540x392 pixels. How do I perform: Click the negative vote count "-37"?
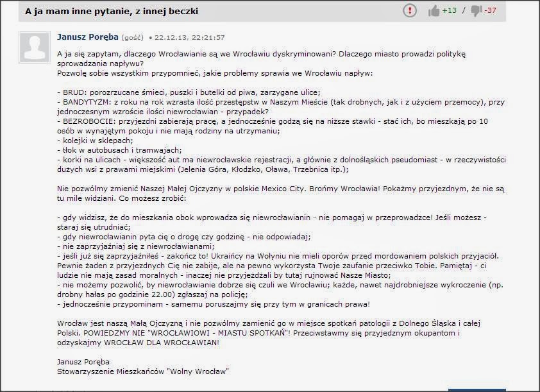[x=490, y=10]
